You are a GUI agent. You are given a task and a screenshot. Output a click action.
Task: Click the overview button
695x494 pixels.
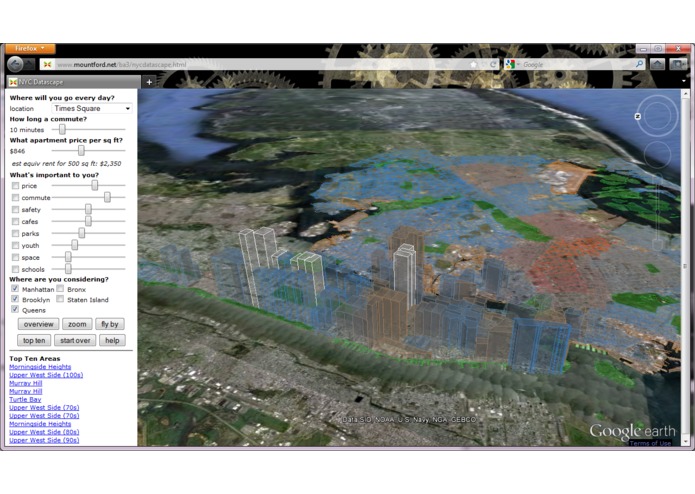coord(39,324)
